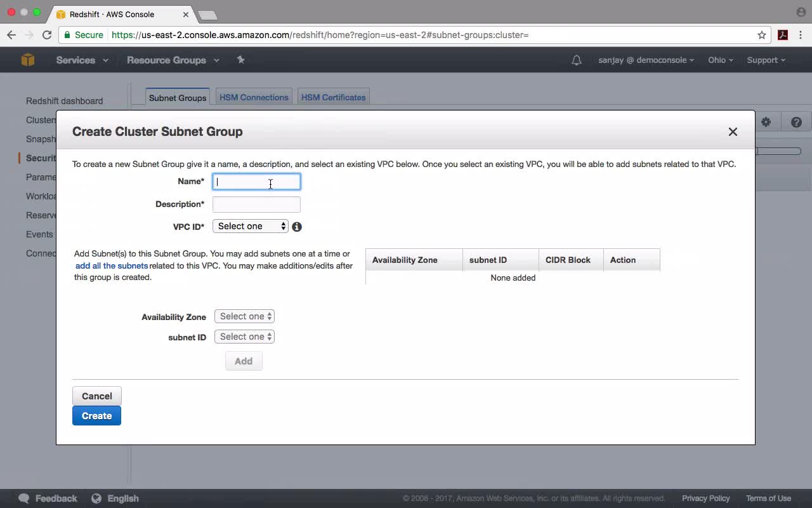Click the Feedback link in footer
The height and width of the screenshot is (508, 812).
[x=56, y=498]
